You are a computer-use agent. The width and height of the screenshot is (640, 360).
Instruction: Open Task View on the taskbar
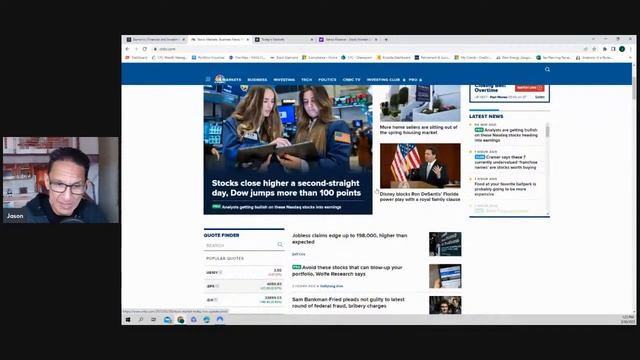153,320
